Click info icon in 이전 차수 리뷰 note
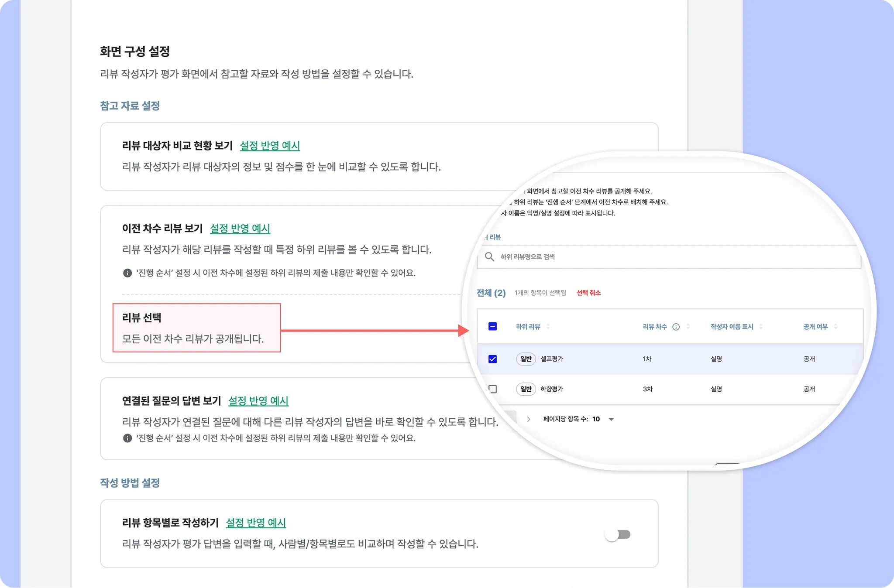The image size is (894, 588). click(x=127, y=273)
